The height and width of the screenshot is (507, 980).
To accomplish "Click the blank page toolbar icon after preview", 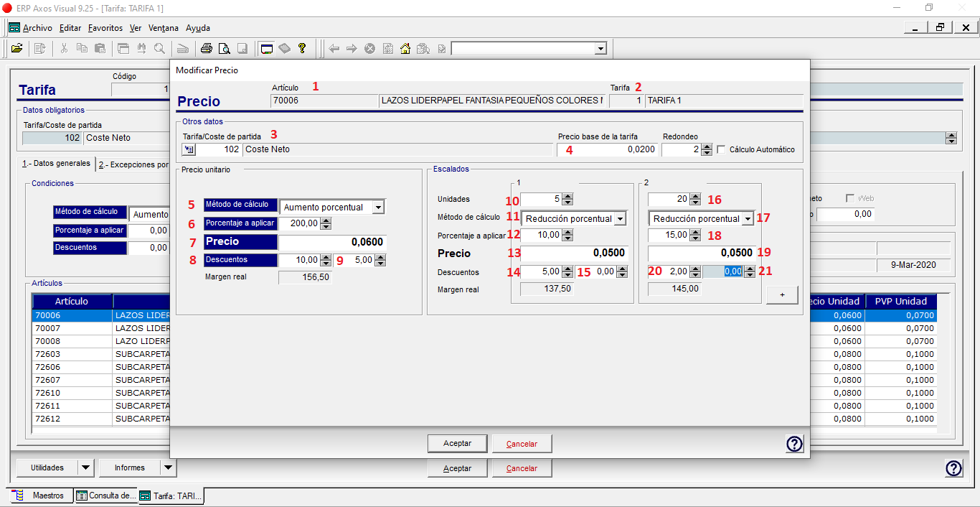I will pyautogui.click(x=242, y=49).
